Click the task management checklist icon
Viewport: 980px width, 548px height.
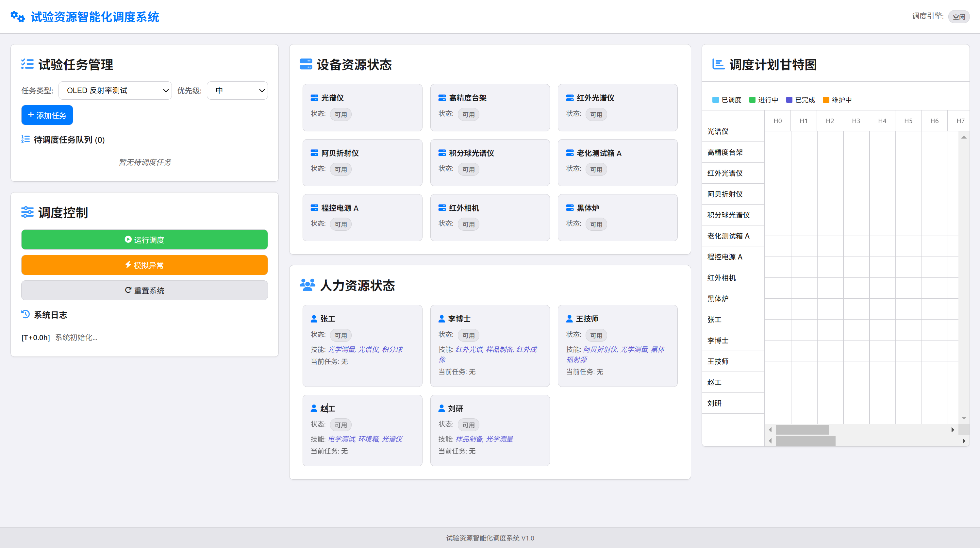point(27,64)
